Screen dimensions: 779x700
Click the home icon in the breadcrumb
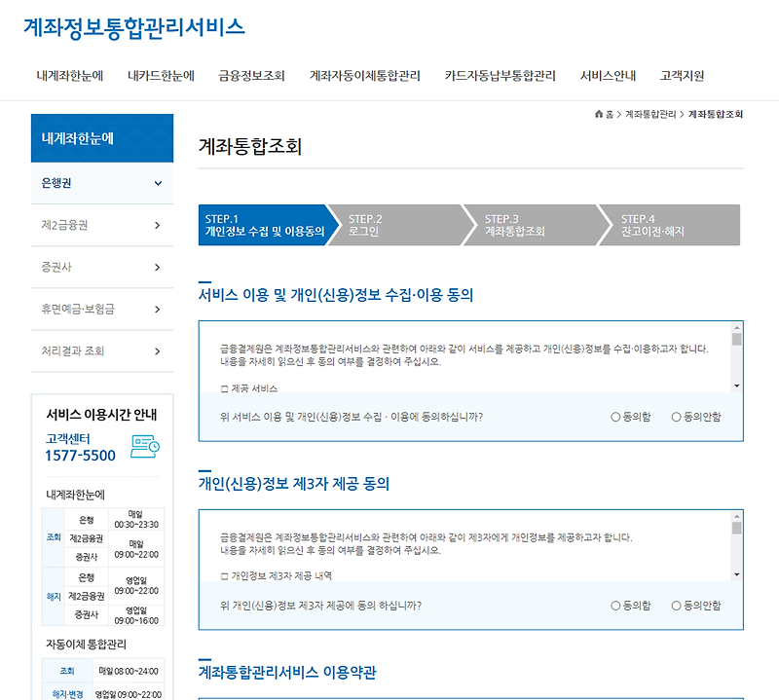click(x=599, y=114)
